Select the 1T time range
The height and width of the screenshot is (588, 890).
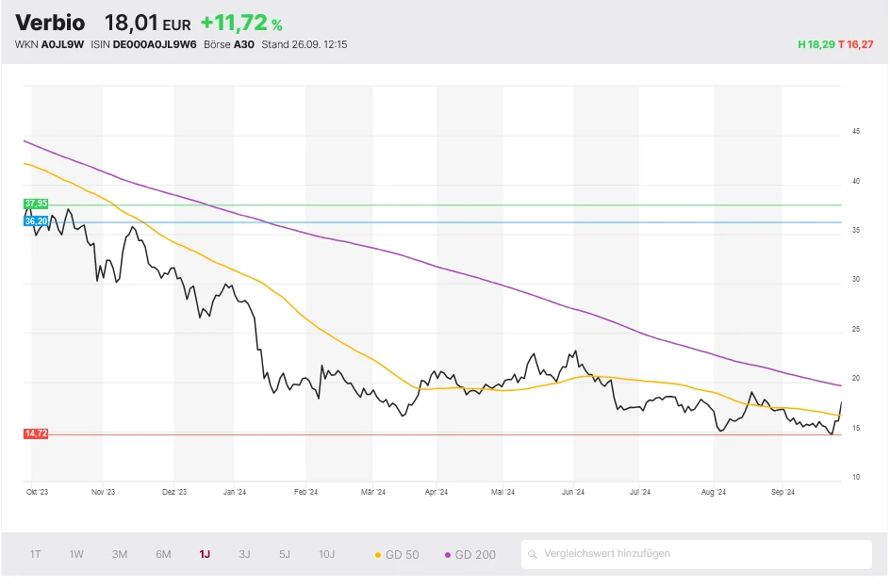click(35, 554)
